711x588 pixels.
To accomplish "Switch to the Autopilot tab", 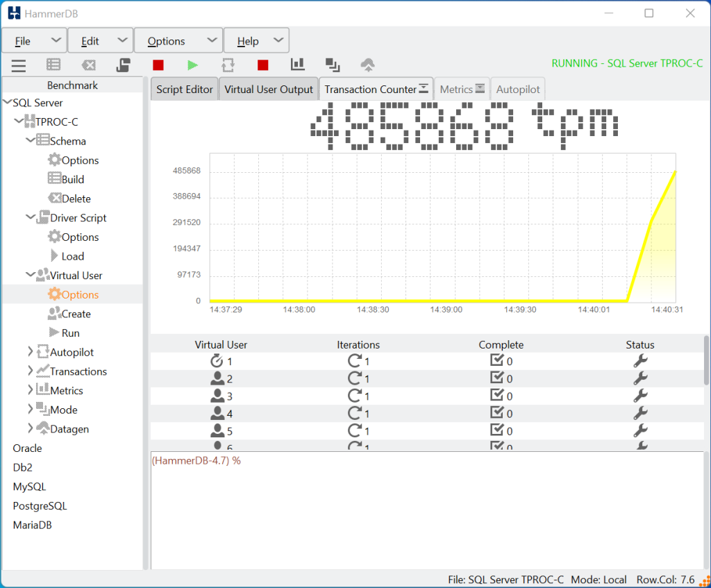I will pos(518,90).
